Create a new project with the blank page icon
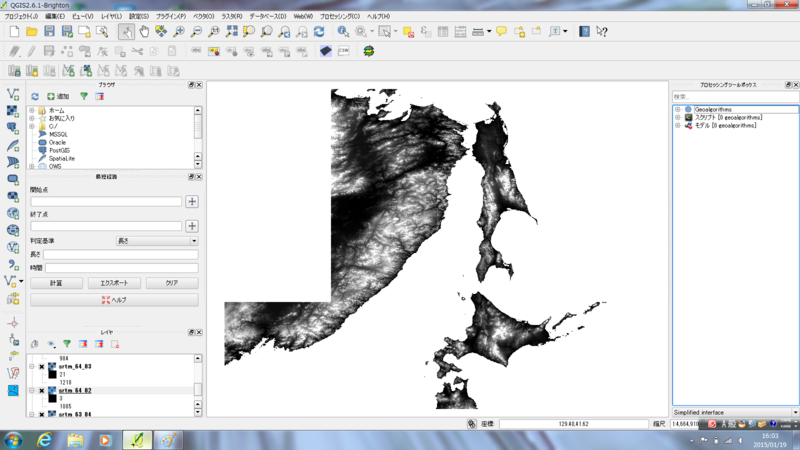 click(14, 32)
